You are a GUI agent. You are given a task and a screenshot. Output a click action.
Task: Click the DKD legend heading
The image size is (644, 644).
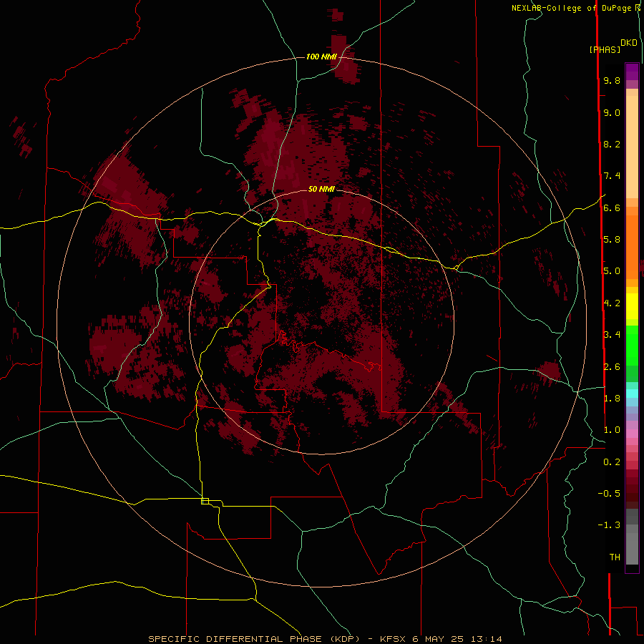pyautogui.click(x=628, y=43)
